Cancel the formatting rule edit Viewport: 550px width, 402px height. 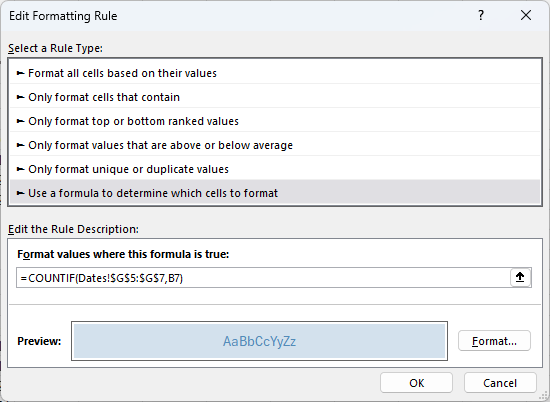[x=500, y=383]
